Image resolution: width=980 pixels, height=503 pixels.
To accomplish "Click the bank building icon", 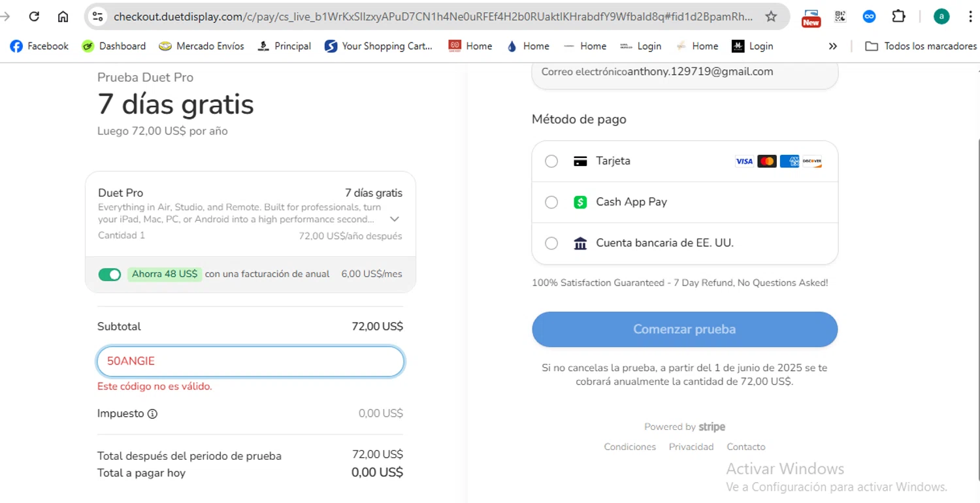I will point(580,243).
